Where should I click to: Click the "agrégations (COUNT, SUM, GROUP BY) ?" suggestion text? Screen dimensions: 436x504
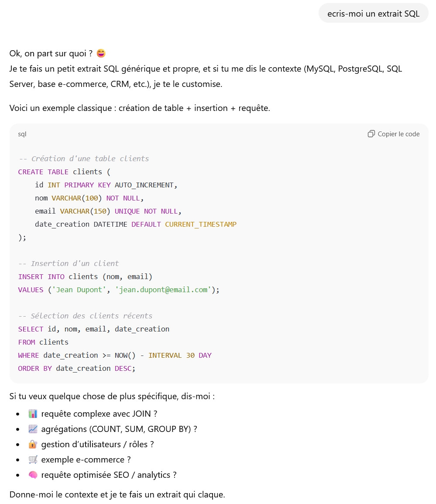[119, 429]
